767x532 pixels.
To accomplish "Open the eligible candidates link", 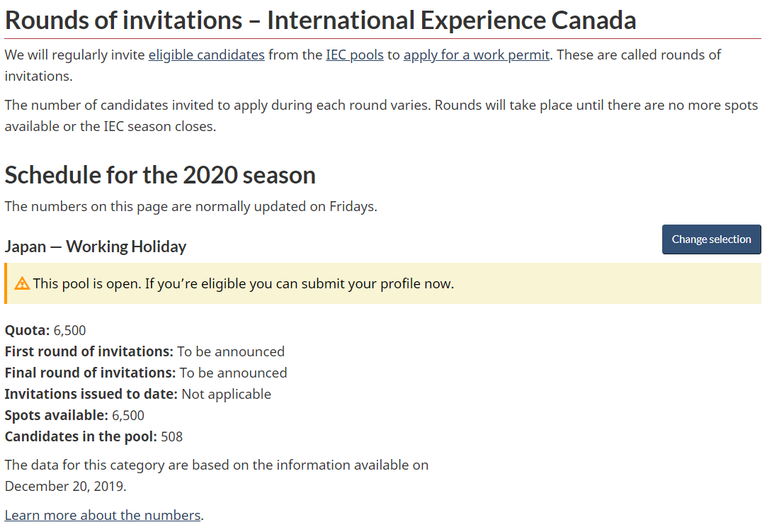I will click(x=206, y=55).
